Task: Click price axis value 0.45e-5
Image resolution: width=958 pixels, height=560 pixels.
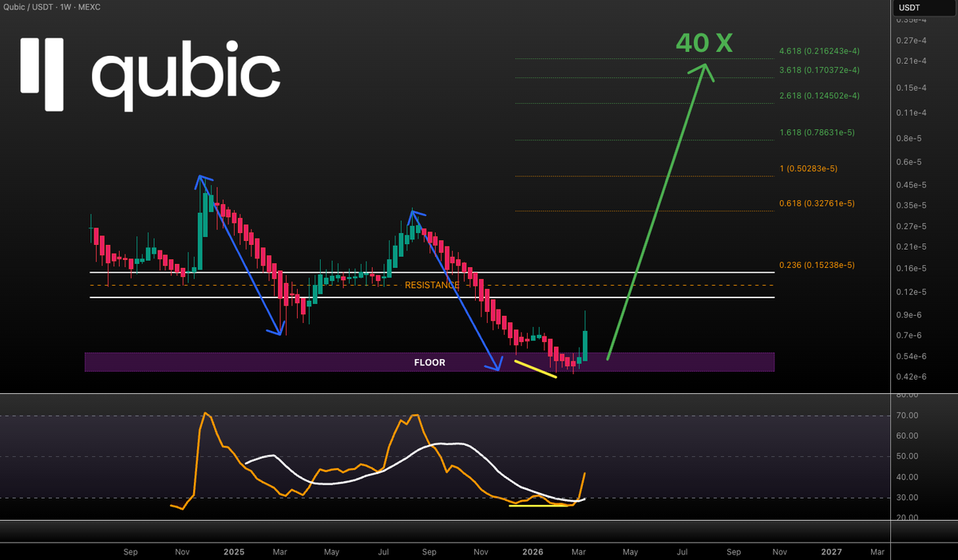Action: click(x=912, y=185)
